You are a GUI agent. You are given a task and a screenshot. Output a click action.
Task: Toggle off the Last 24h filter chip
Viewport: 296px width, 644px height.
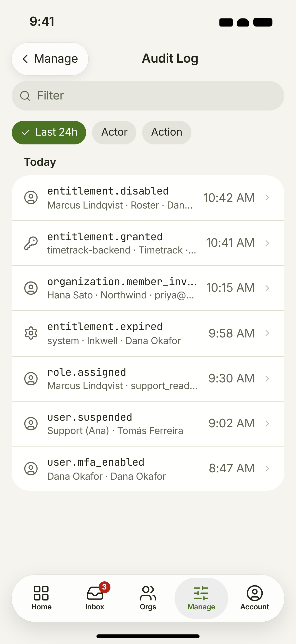(x=49, y=132)
